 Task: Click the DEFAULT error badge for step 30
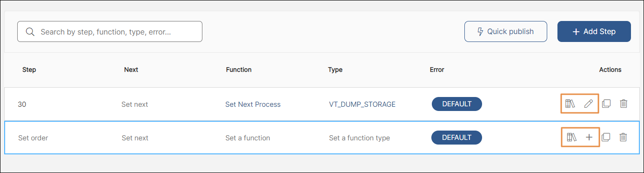pos(457,104)
